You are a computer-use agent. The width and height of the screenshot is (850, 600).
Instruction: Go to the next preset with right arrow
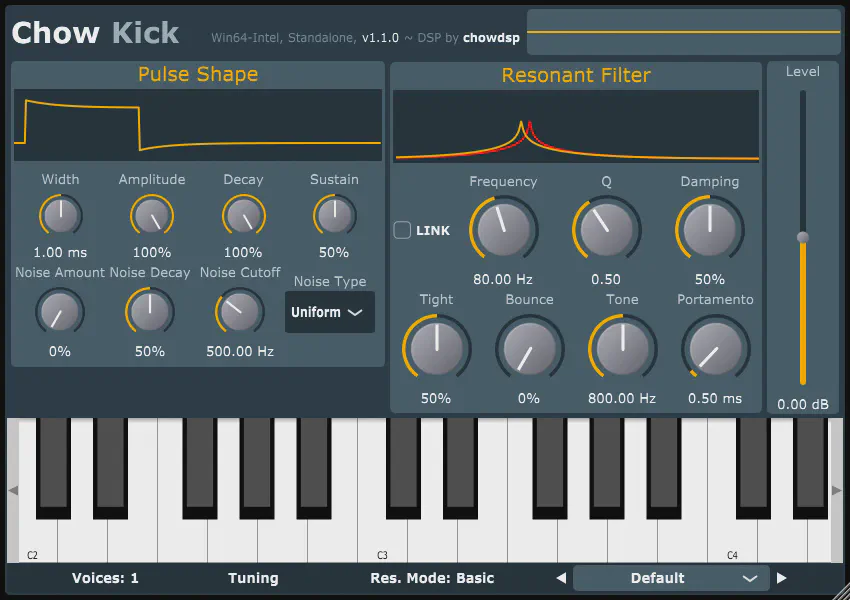point(782,578)
